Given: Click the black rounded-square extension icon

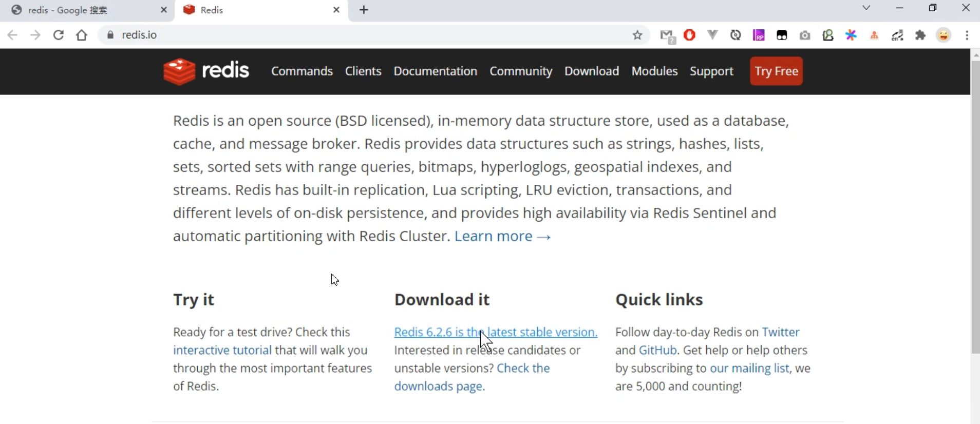Looking at the screenshot, I should (782, 35).
